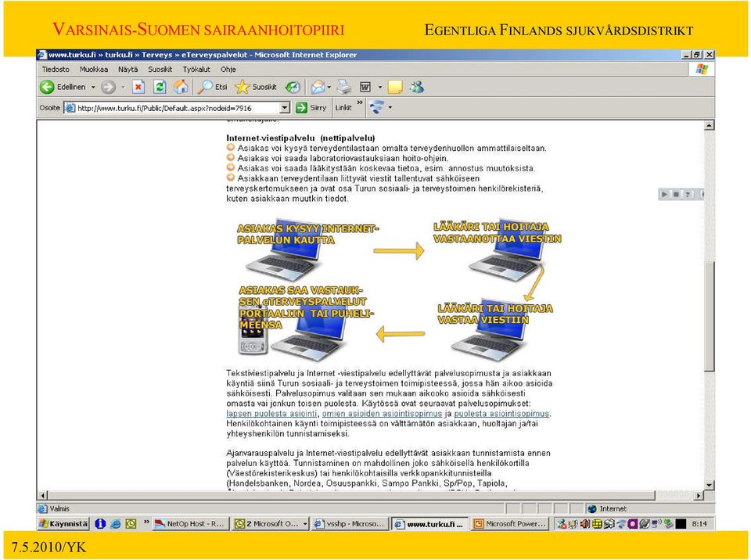Expand the quick launch chevron
The image size is (751, 560).
pyautogui.click(x=146, y=521)
